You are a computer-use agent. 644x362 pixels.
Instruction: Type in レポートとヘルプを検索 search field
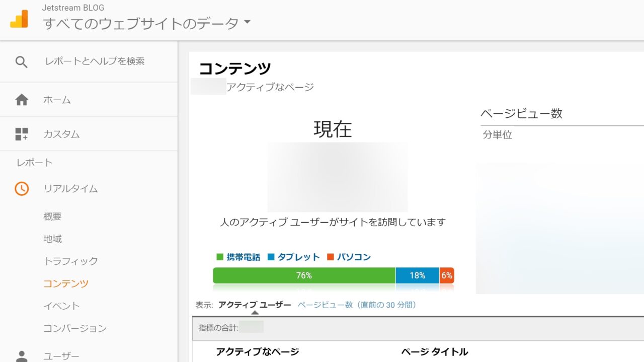[x=95, y=61]
